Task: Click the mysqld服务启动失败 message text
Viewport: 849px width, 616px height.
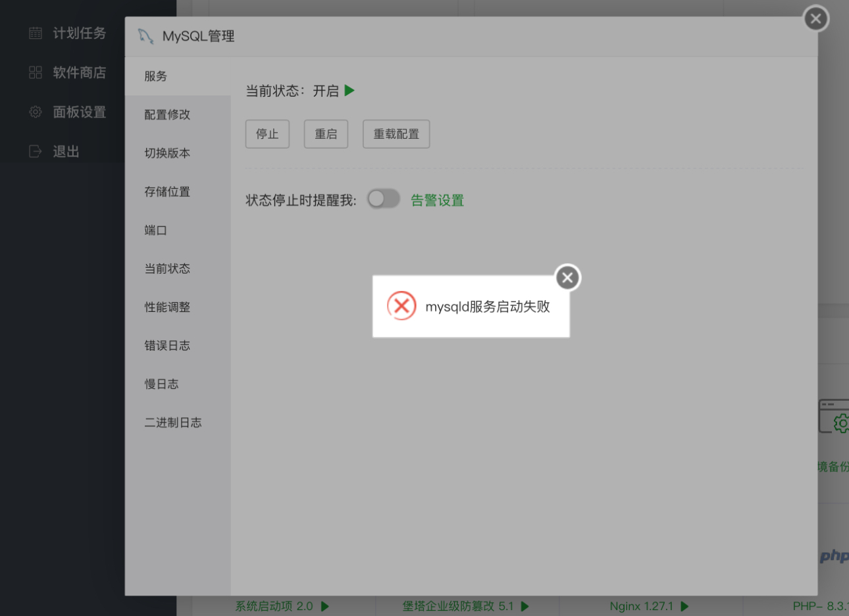Action: pos(488,307)
